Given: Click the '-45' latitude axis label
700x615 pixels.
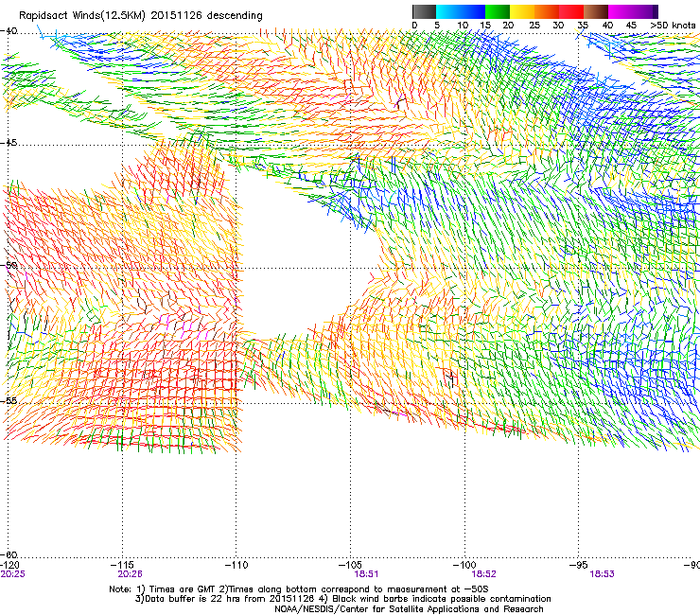Looking at the screenshot, I should coord(9,143).
